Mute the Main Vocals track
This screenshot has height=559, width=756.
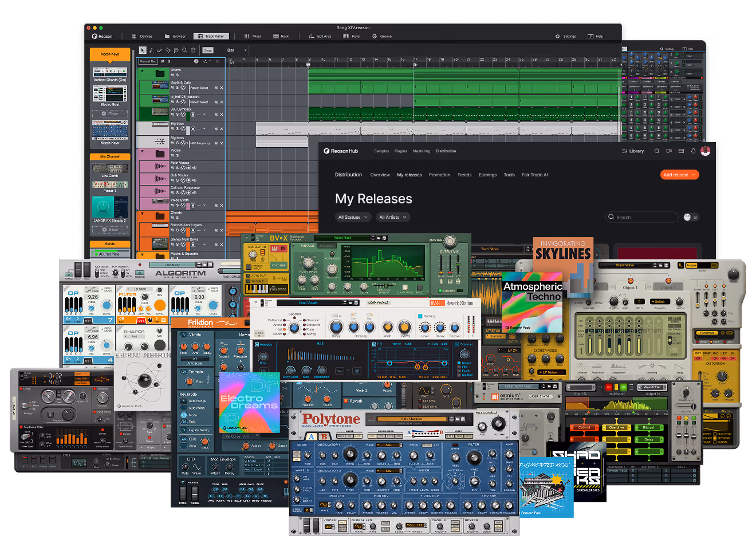point(172,168)
